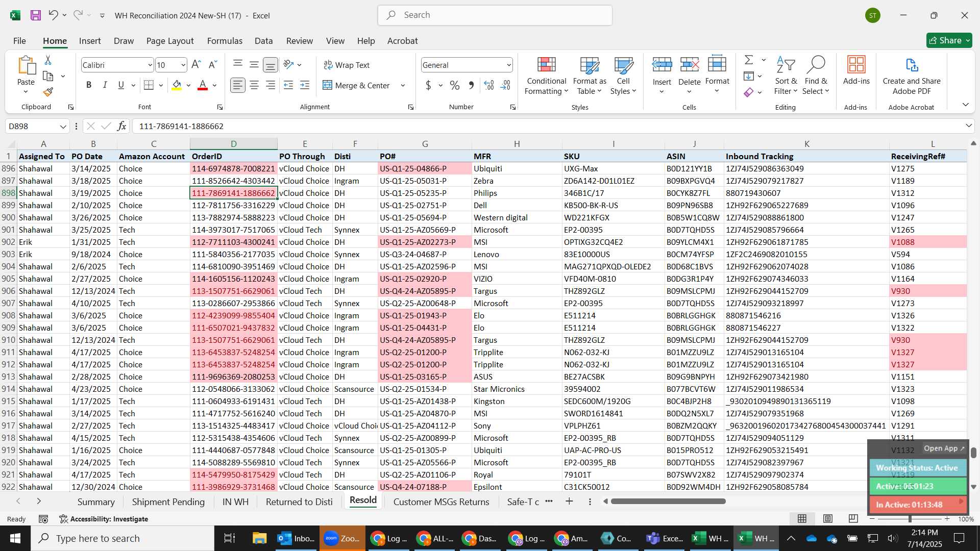Screen dimensions: 980x551
Task: Click Decrease Indent icon
Action: click(288, 85)
